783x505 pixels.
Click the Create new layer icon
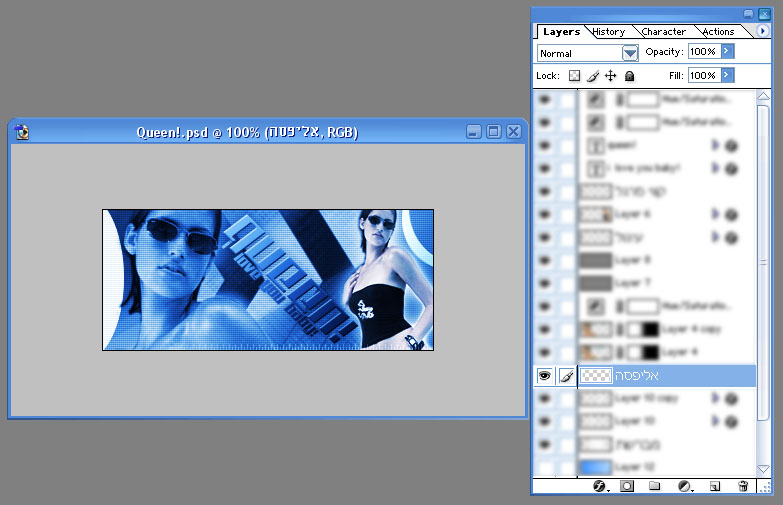point(714,486)
